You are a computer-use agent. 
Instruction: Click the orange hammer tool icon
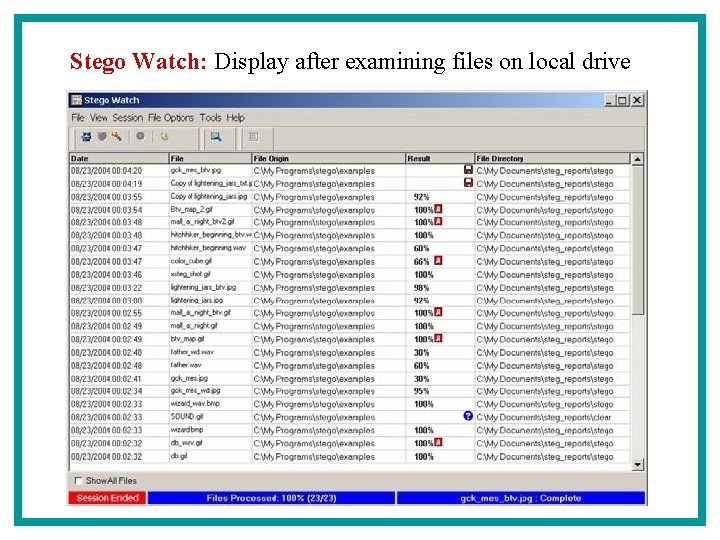(x=116, y=136)
